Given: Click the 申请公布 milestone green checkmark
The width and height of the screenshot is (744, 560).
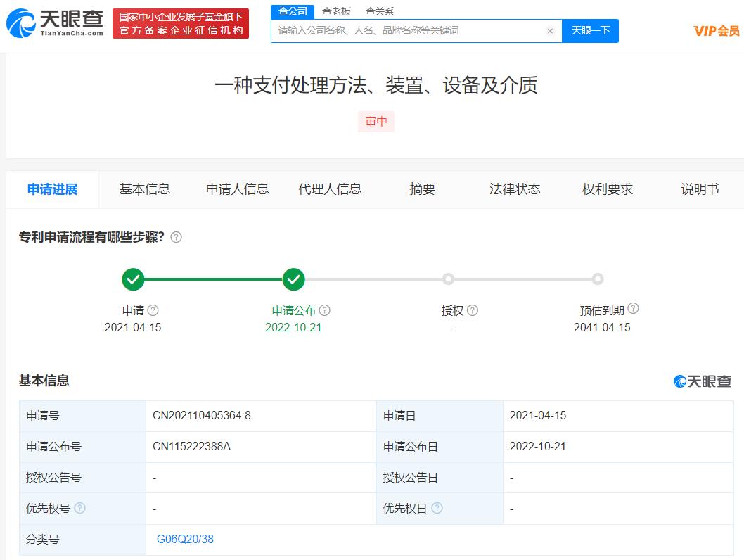Looking at the screenshot, I should (294, 279).
